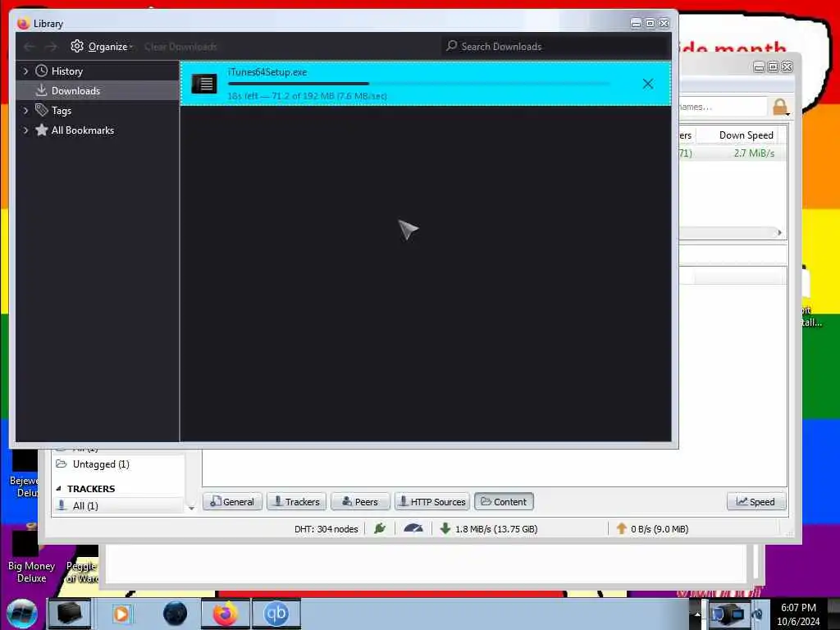
Task: Open the Windows Start menu
Action: pyautogui.click(x=22, y=614)
